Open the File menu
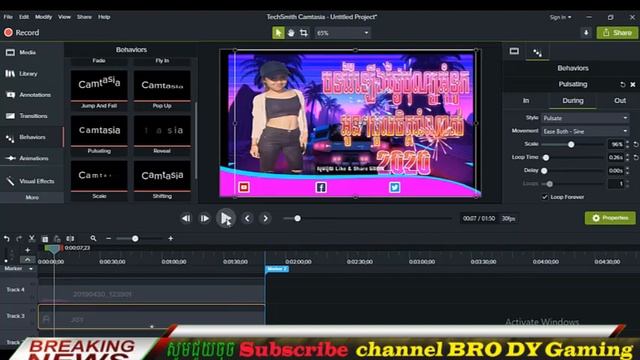This screenshot has height=360, width=640. click(x=8, y=17)
